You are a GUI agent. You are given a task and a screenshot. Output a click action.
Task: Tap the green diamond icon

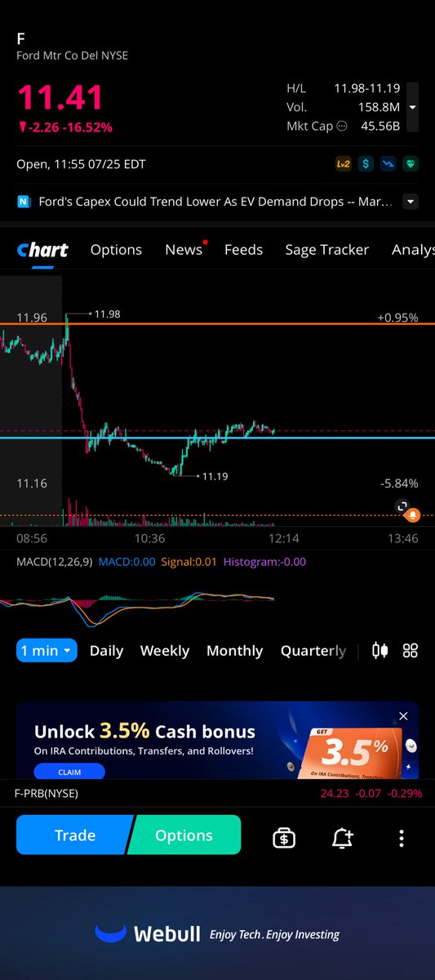(x=409, y=164)
